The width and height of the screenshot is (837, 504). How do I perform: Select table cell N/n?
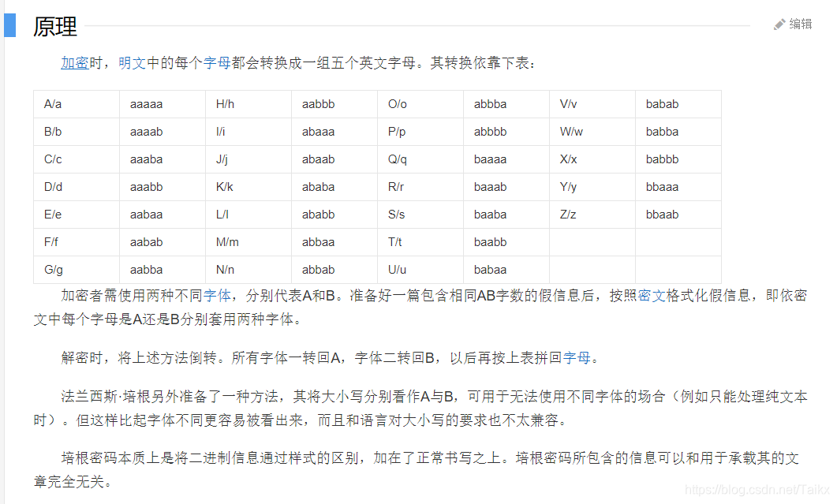pos(248,270)
